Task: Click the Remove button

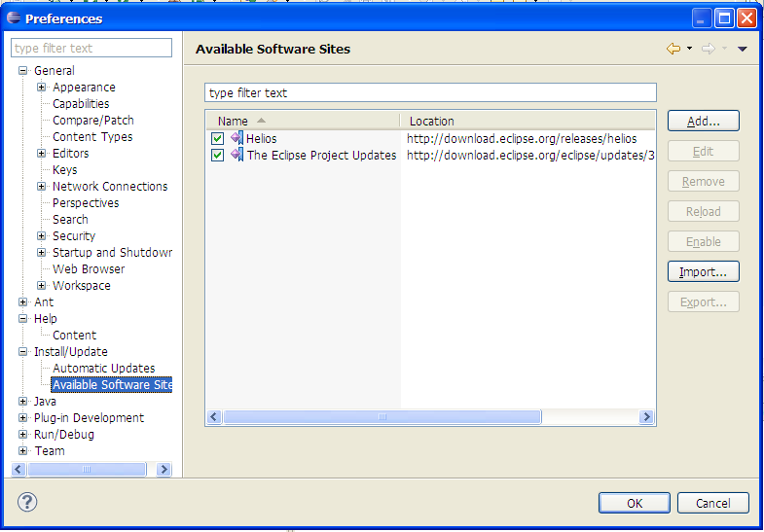Action: [703, 182]
